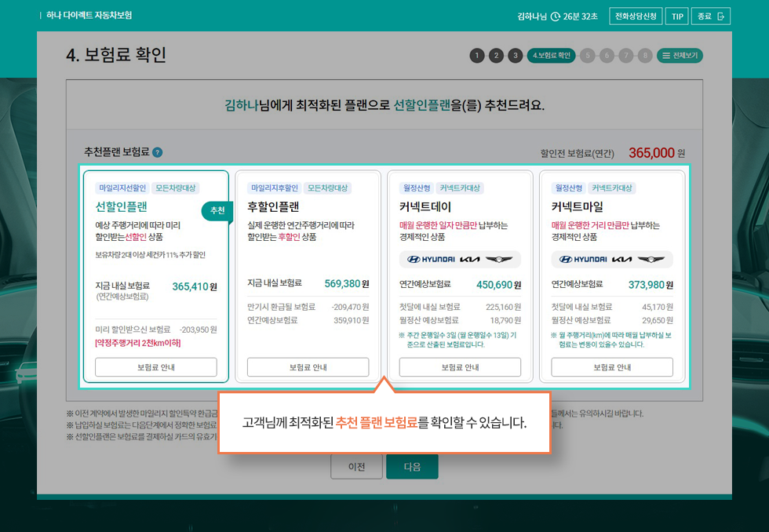Select the 커넥트마일 plan card title
The width and height of the screenshot is (769, 532).
[x=578, y=207]
